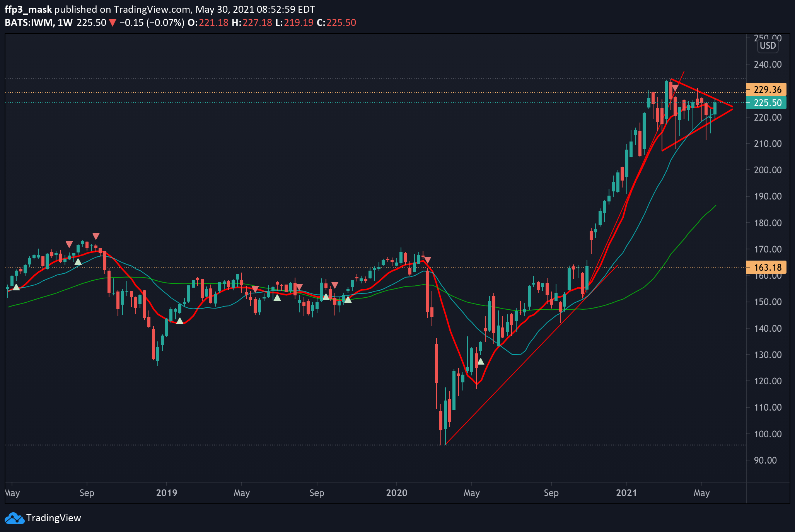
Task: Open the USD currency badge
Action: (x=768, y=46)
